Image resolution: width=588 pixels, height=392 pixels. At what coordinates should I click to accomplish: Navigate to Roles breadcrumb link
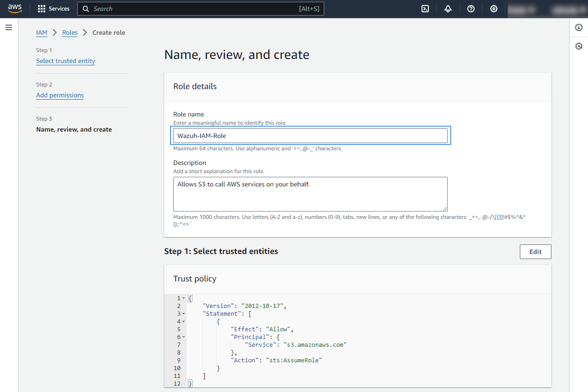tap(70, 32)
